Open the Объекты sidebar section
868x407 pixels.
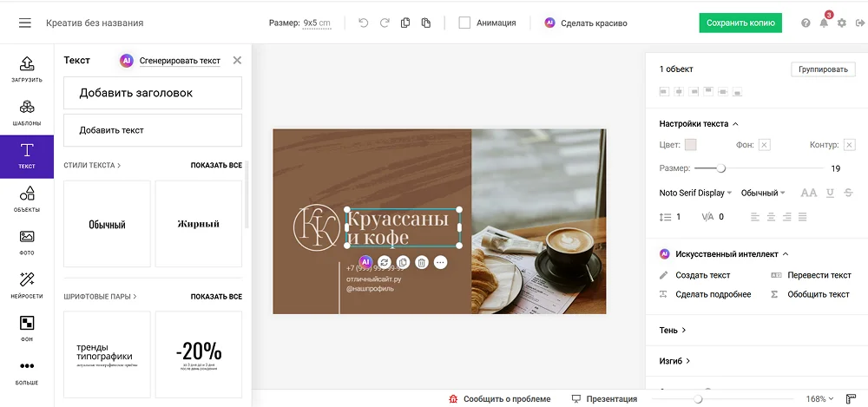[x=27, y=200]
